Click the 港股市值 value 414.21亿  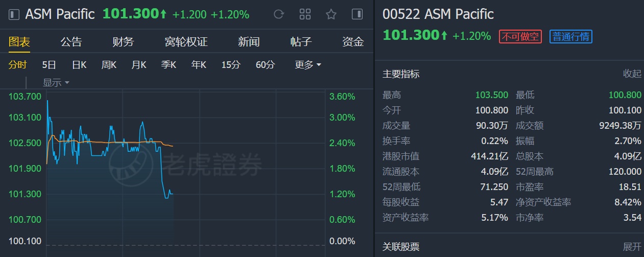(x=489, y=156)
